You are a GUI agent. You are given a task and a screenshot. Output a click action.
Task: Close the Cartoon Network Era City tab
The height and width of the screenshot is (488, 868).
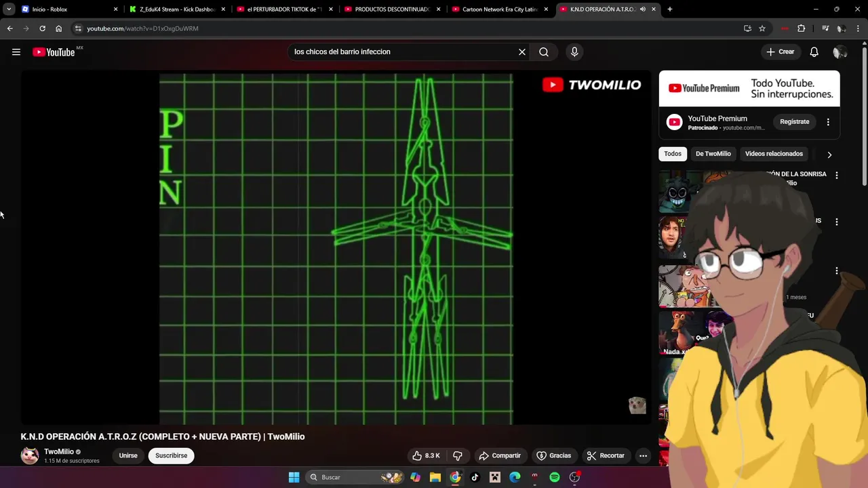coord(546,9)
